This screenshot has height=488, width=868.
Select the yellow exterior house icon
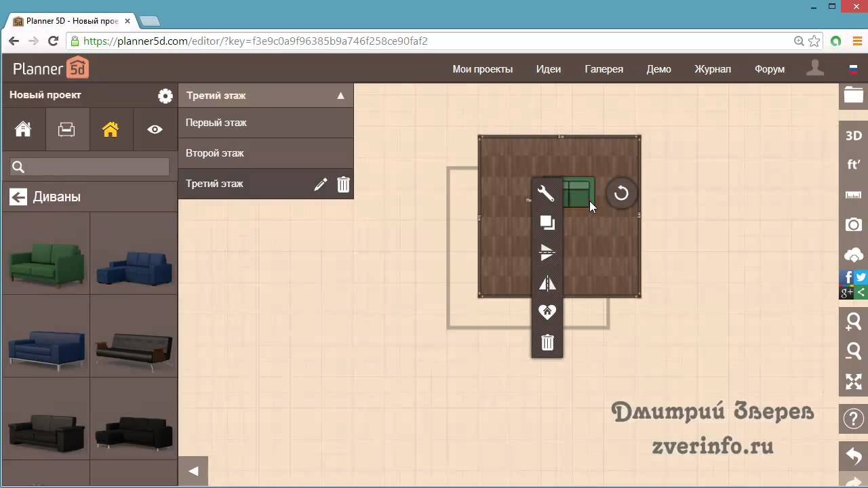tap(111, 129)
